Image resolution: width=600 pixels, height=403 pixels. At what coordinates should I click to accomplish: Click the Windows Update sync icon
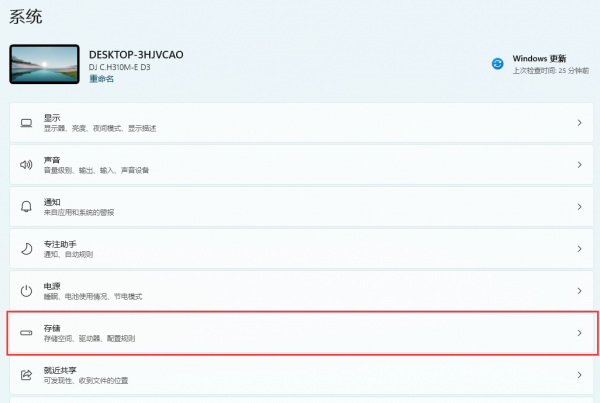pyautogui.click(x=497, y=64)
